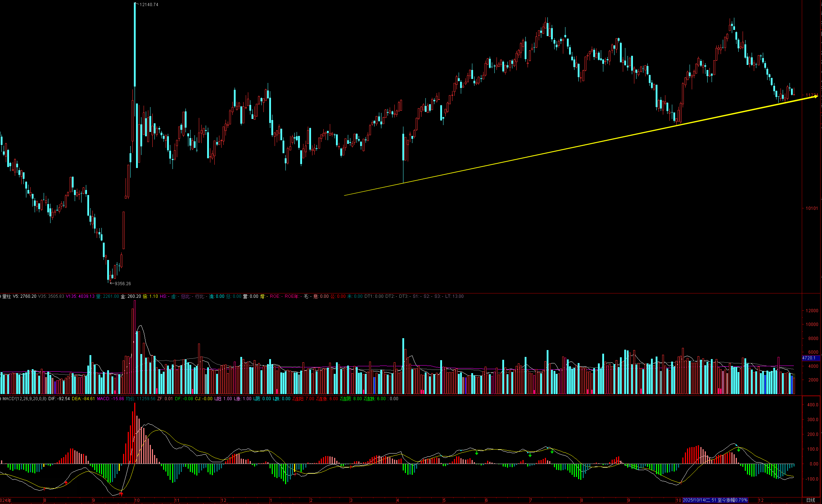Click month 10 marker at left of time axis
The height and width of the screenshot is (504, 822).
point(137,500)
